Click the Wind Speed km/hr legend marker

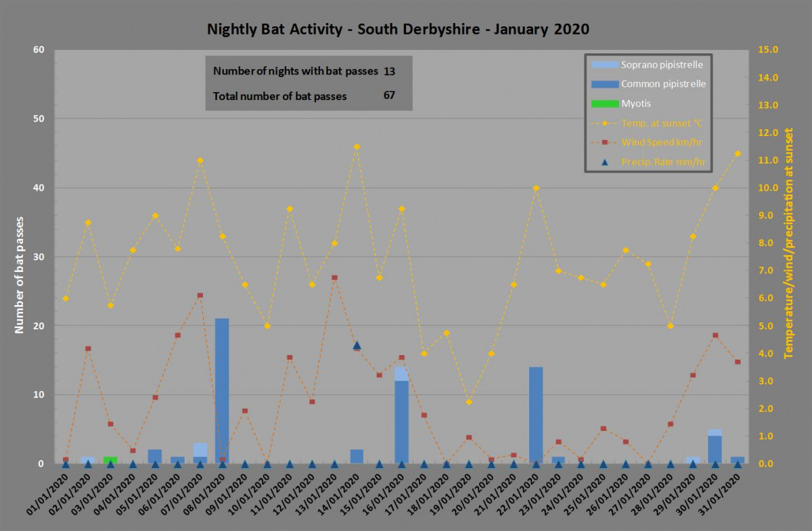click(605, 143)
